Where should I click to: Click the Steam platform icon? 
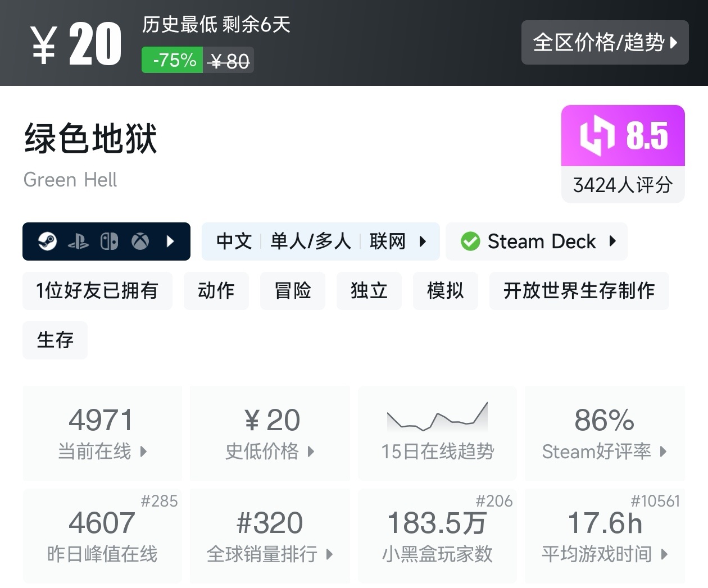47,241
